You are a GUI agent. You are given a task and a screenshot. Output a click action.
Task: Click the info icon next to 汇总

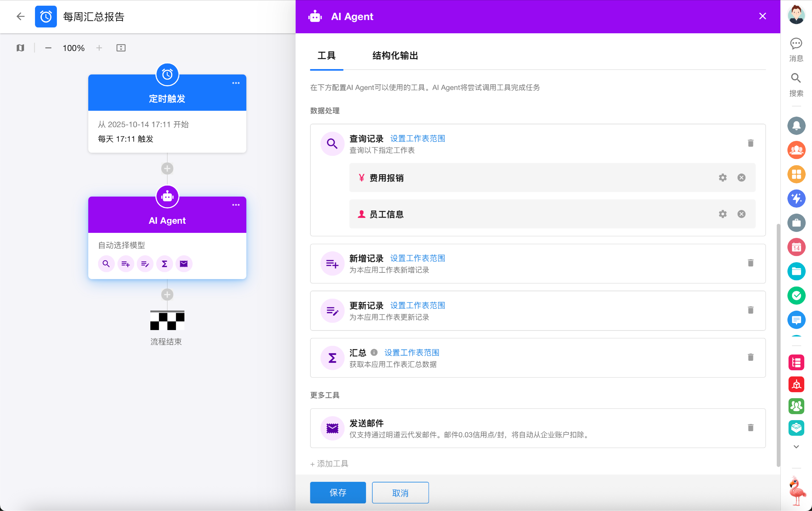[374, 352]
